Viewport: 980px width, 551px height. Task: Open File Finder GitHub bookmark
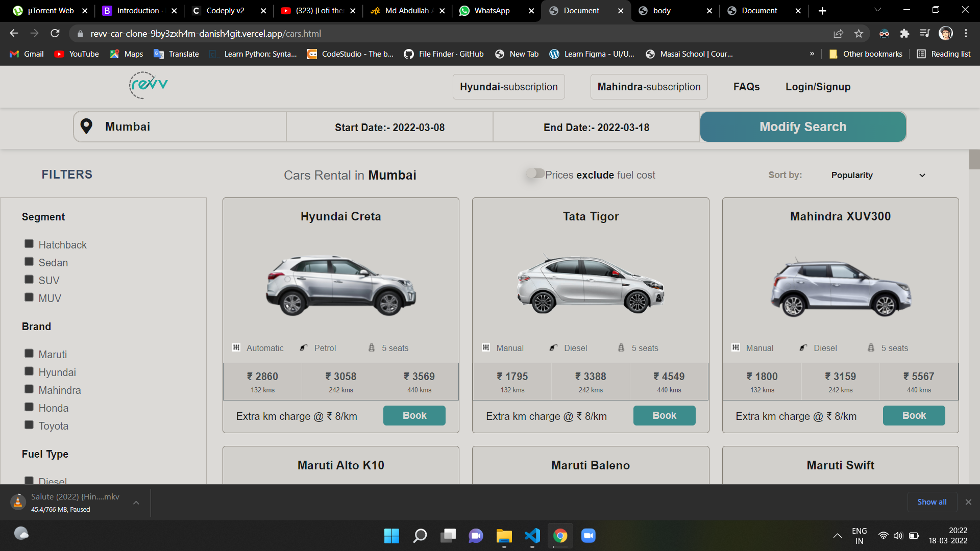coord(444,54)
